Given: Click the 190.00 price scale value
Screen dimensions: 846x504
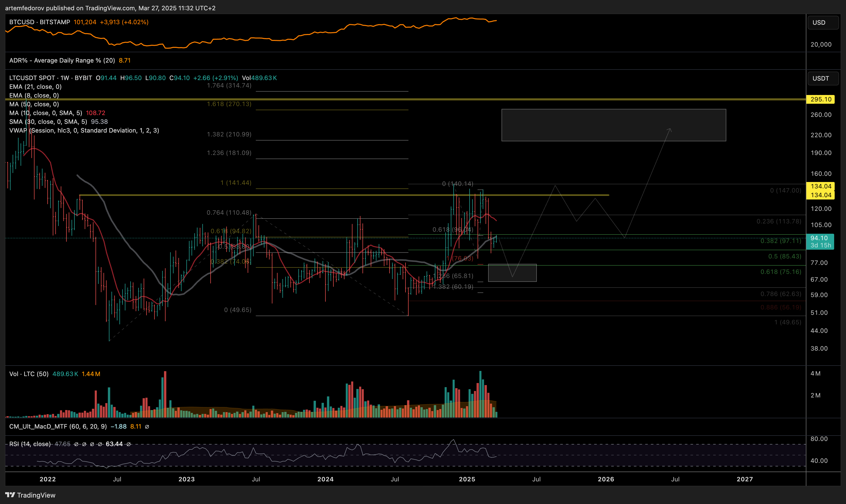Looking at the screenshot, I should coord(821,153).
